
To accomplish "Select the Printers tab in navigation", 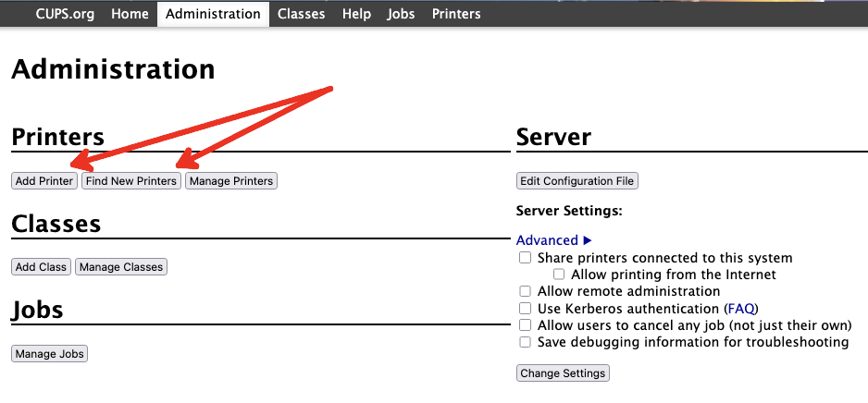I will (456, 14).
